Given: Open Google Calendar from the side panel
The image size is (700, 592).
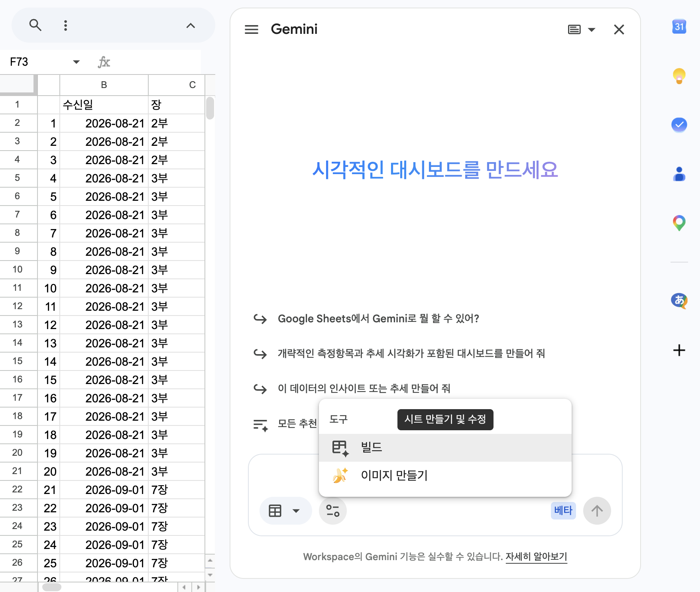Looking at the screenshot, I should [679, 27].
